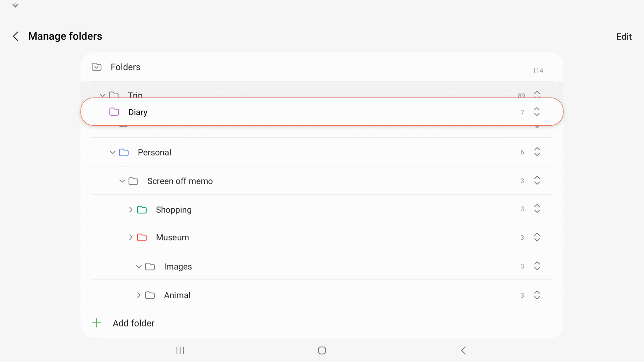Open recent apps from the navigation bar
644x362 pixels.
(x=180, y=350)
